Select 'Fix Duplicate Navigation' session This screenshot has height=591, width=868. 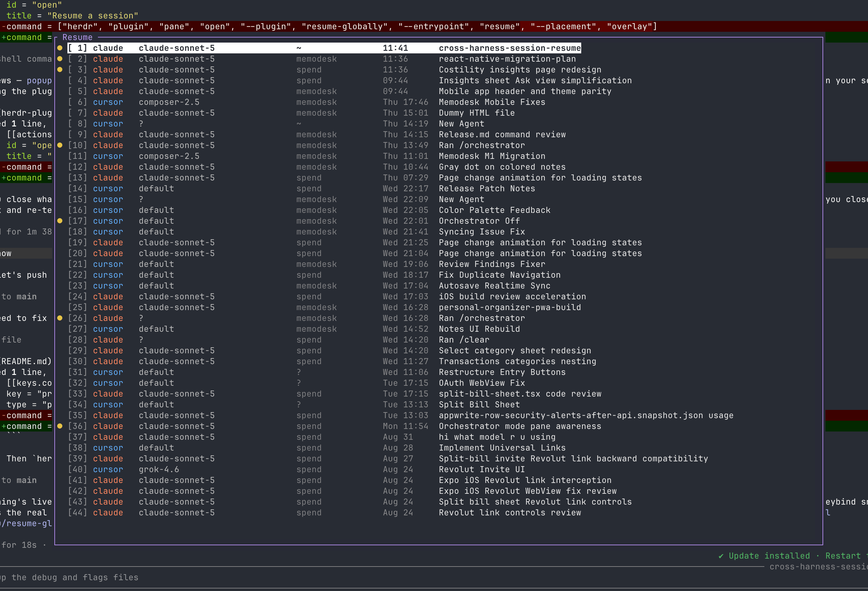314,275
